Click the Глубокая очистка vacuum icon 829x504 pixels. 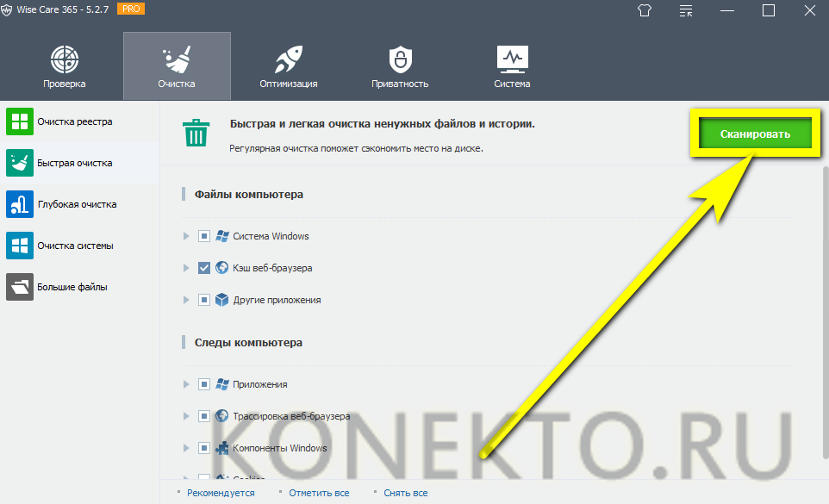coord(20,204)
